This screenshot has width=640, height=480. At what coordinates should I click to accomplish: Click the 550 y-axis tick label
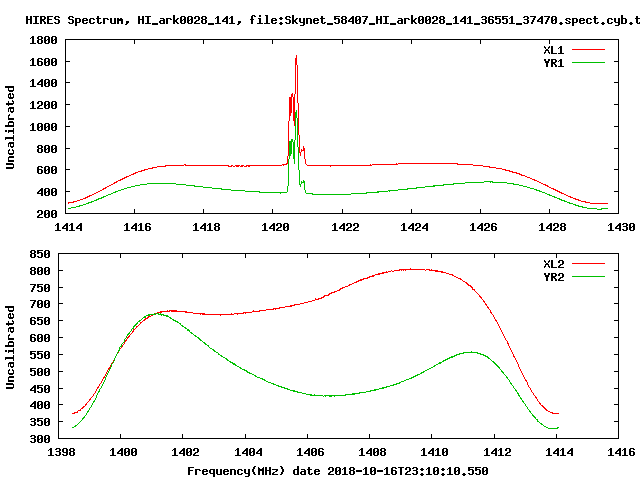point(40,355)
